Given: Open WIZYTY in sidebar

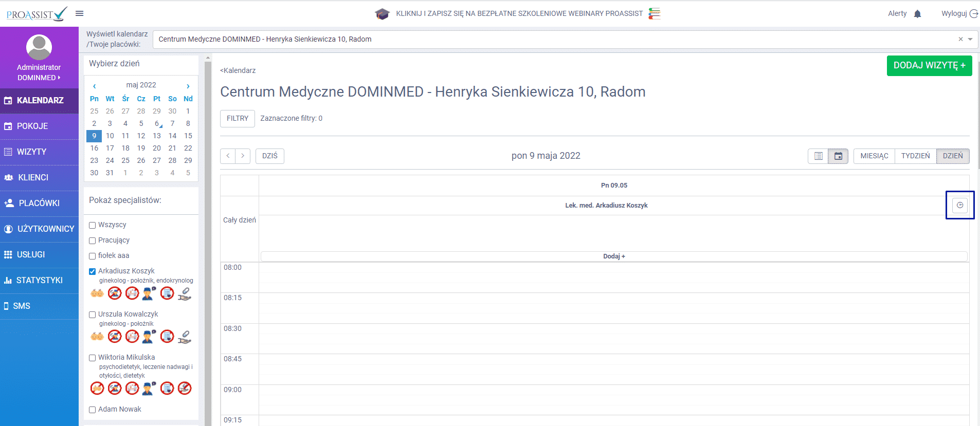Looking at the screenshot, I should [39, 152].
